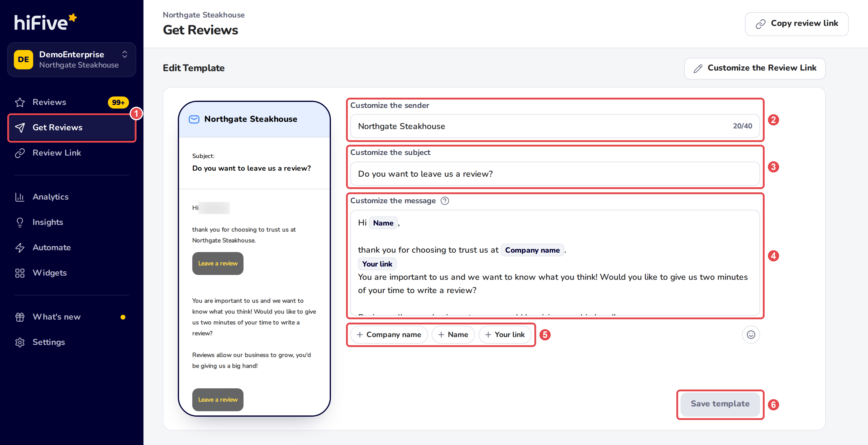Click the What's new gift icon
Image resolution: width=868 pixels, height=445 pixels.
click(x=20, y=317)
